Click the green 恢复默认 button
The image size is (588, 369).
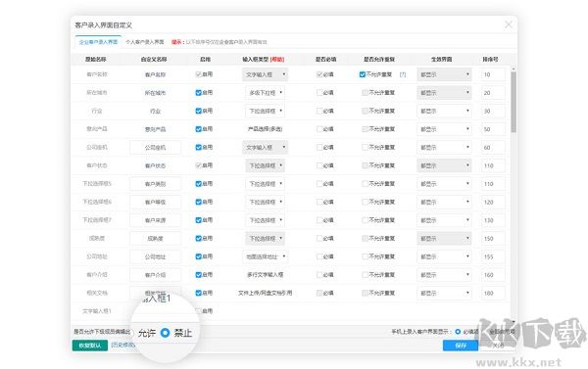90,346
